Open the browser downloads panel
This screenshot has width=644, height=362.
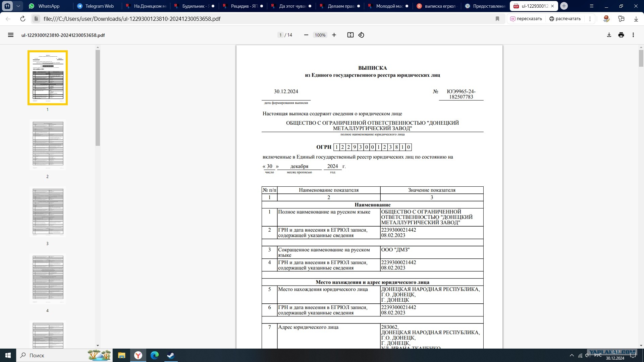click(x=636, y=19)
